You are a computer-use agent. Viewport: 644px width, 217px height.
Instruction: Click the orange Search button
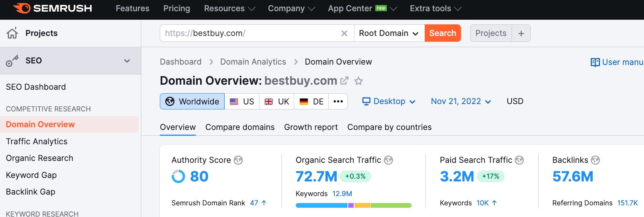[443, 33]
